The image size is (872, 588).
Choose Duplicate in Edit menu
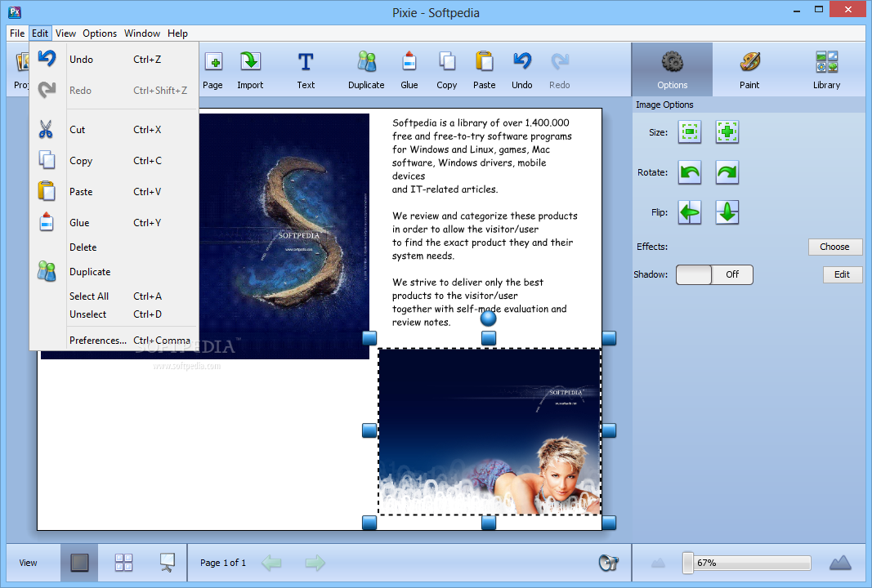(114, 272)
